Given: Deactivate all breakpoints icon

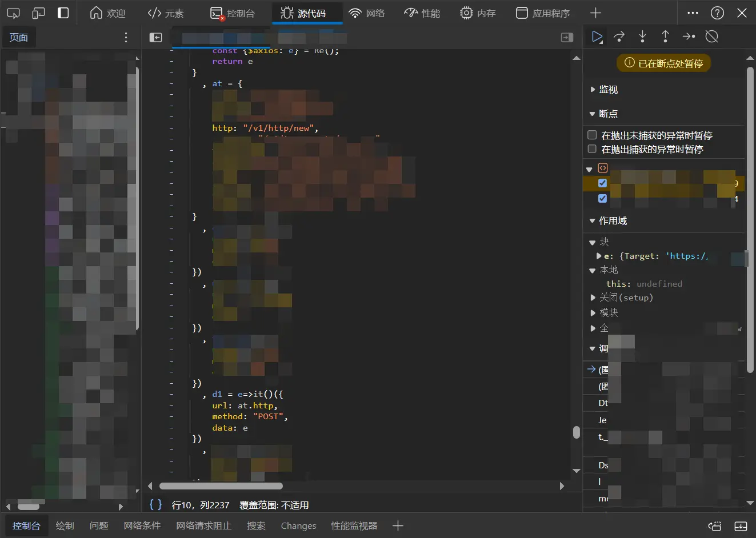Looking at the screenshot, I should [x=711, y=37].
